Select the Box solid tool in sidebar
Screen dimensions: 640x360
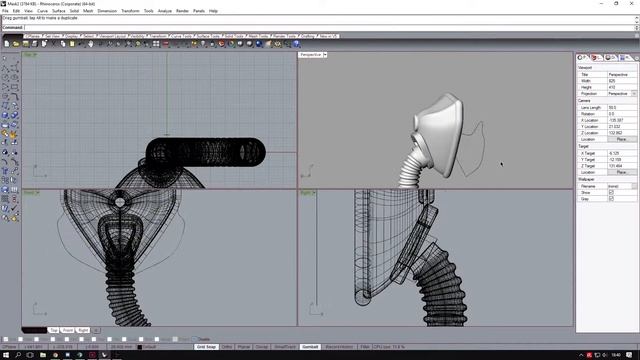click(5, 115)
